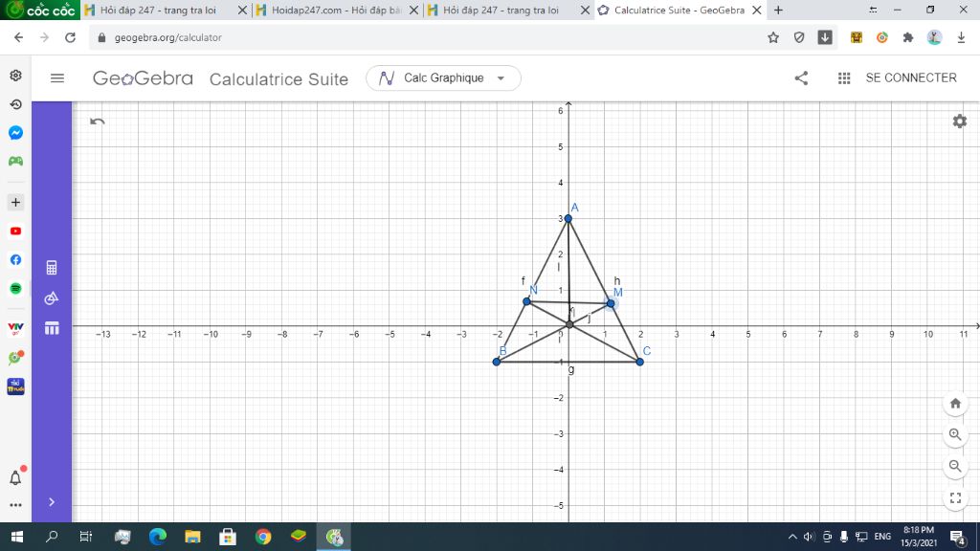The image size is (980, 551).
Task: Reload the GeoGebra page
Action: [x=70, y=37]
